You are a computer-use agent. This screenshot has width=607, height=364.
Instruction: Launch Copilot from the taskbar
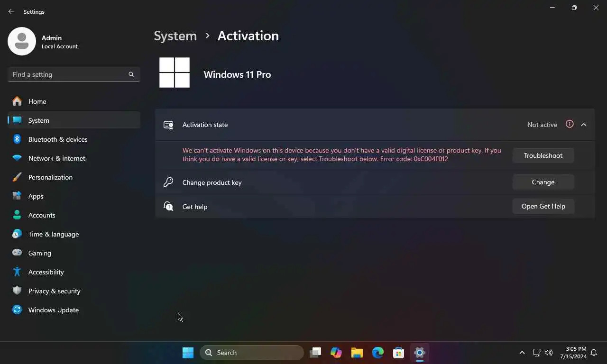[x=336, y=353]
